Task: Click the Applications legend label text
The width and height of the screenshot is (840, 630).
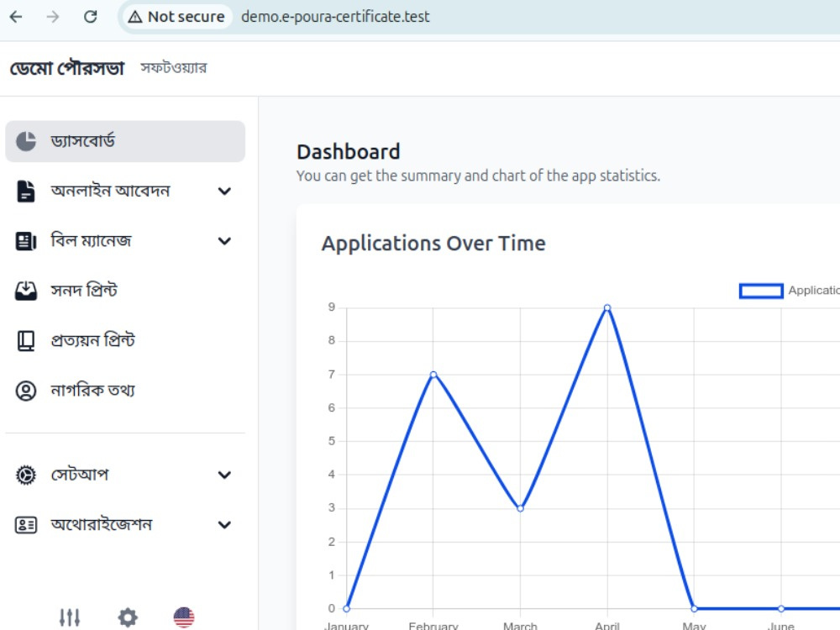Action: (814, 291)
